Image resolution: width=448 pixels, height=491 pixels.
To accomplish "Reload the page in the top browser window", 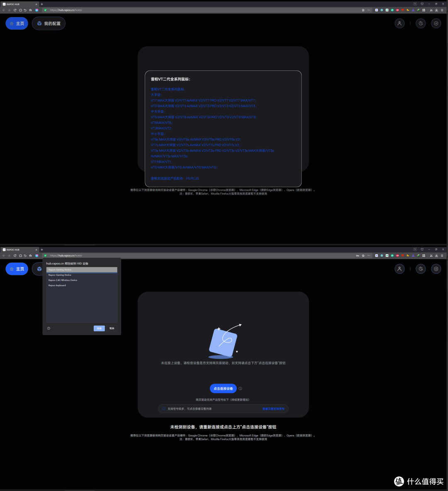I will 15,10.
